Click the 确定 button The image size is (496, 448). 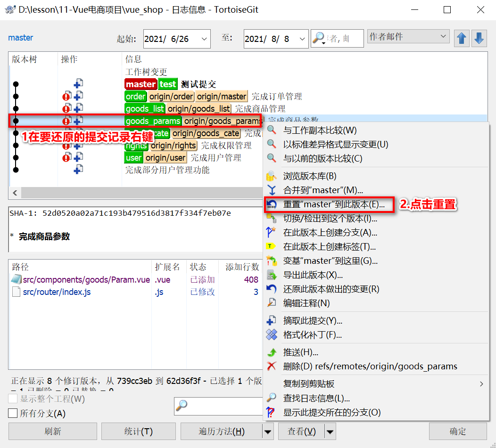pyautogui.click(x=458, y=432)
